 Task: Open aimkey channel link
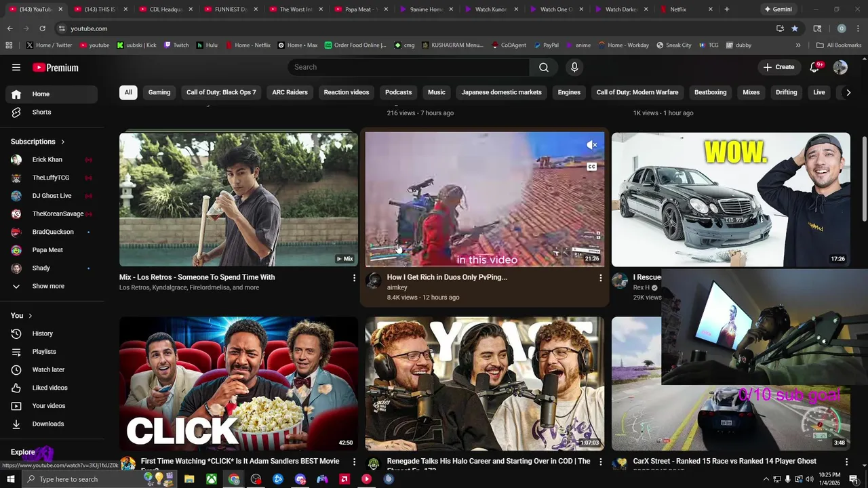(x=397, y=287)
